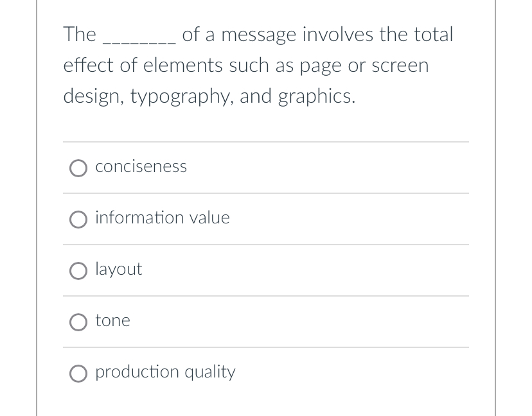Click the question text paragraph
This screenshot has width=532, height=416.
257,65
